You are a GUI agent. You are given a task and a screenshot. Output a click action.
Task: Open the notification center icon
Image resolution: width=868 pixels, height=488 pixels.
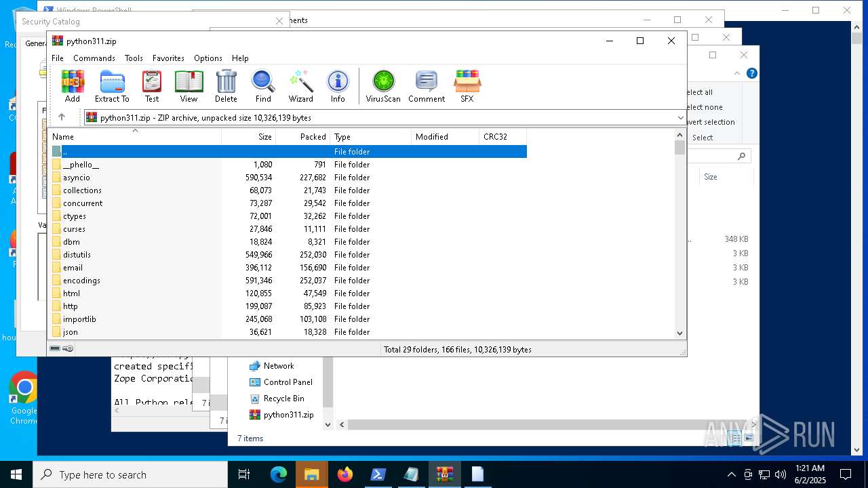(846, 474)
